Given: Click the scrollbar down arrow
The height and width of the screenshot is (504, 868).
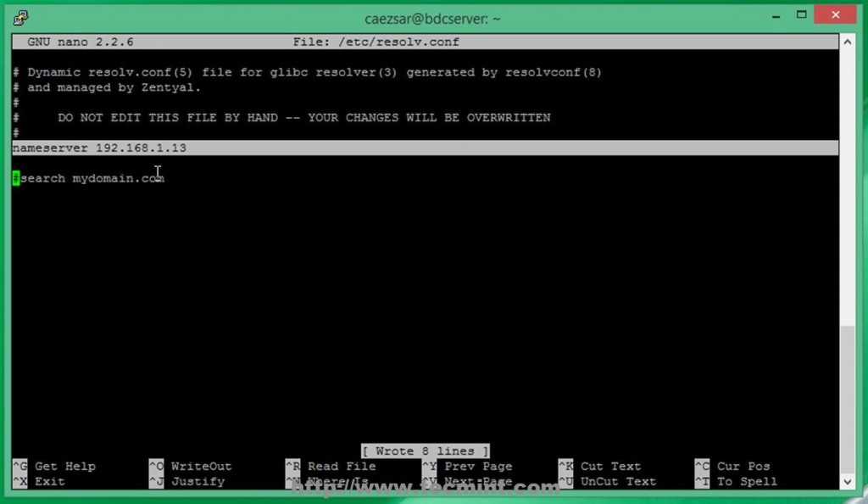Looking at the screenshot, I should pyautogui.click(x=847, y=480).
